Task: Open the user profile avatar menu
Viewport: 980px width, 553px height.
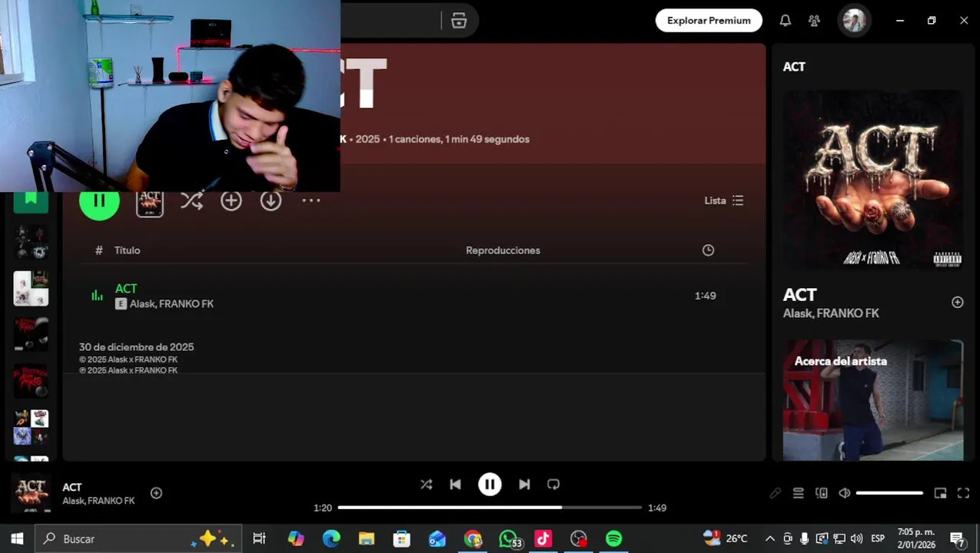Action: tap(853, 21)
